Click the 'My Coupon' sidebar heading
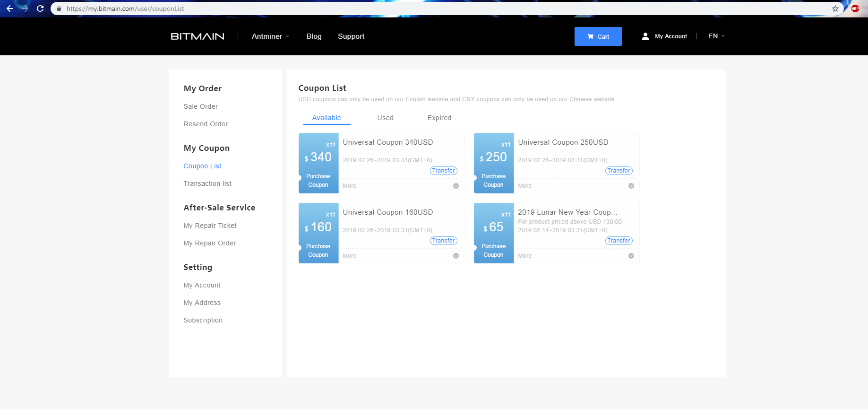The height and width of the screenshot is (409, 868). click(206, 148)
